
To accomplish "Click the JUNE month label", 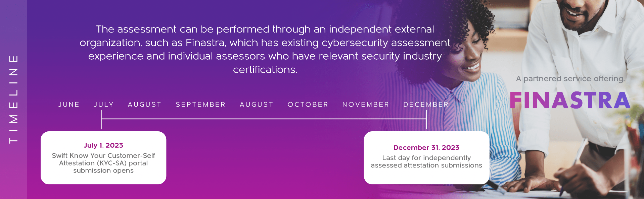I will coord(69,105).
